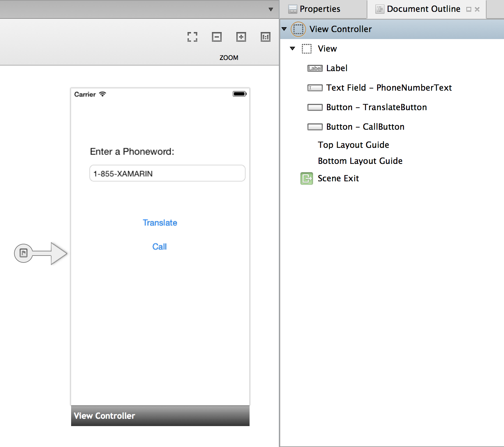Open the dropdown arrow above zoom toolbar

point(271,9)
